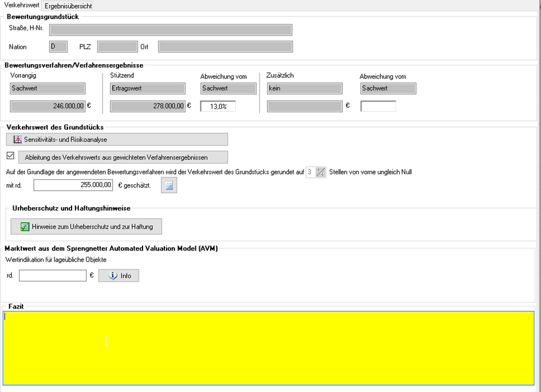Open the Sensitivitäts- und Risikoanalyse chart icon
This screenshot has width=541, height=392.
(x=17, y=140)
